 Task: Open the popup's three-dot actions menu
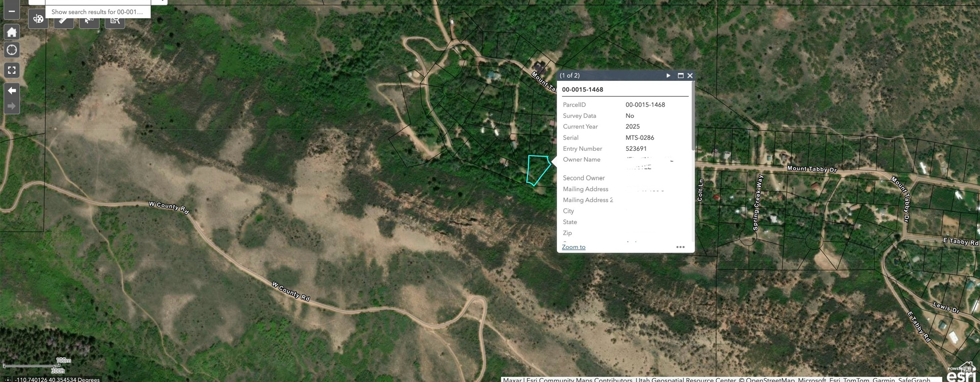(x=680, y=247)
